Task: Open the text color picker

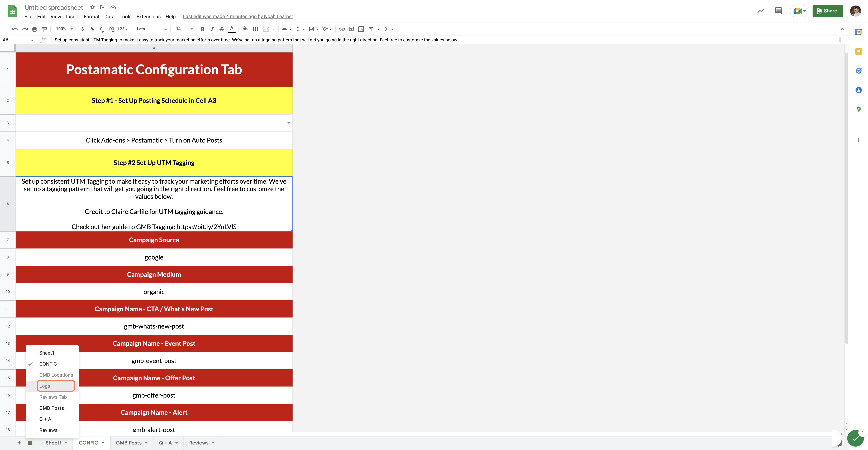Action: (232, 29)
